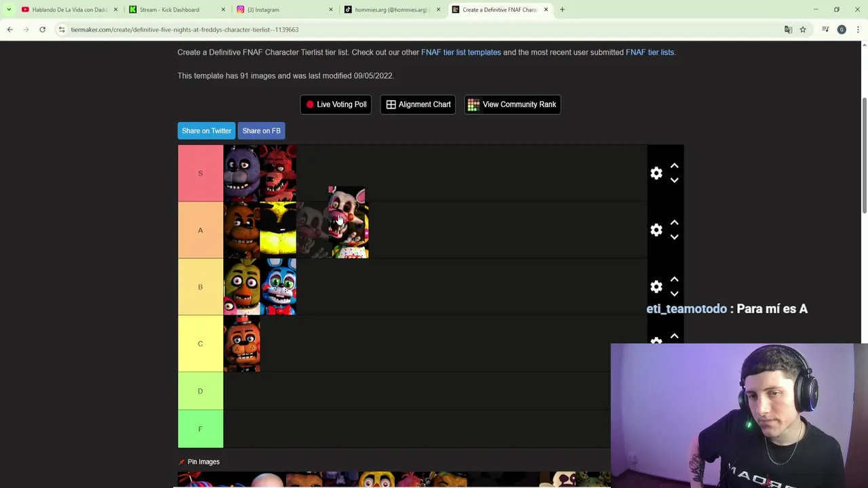Click Share on FB button
The height and width of the screenshot is (488, 868).
[261, 131]
